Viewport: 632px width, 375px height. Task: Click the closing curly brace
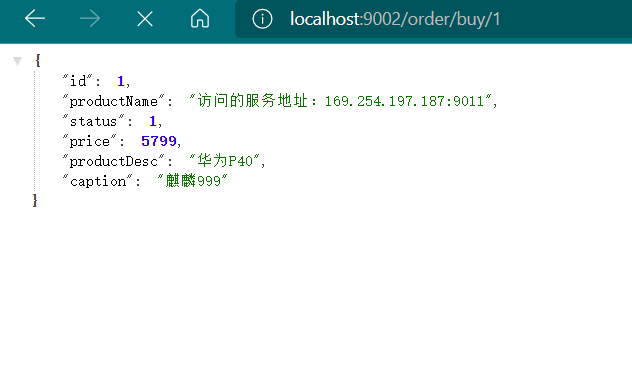point(35,200)
